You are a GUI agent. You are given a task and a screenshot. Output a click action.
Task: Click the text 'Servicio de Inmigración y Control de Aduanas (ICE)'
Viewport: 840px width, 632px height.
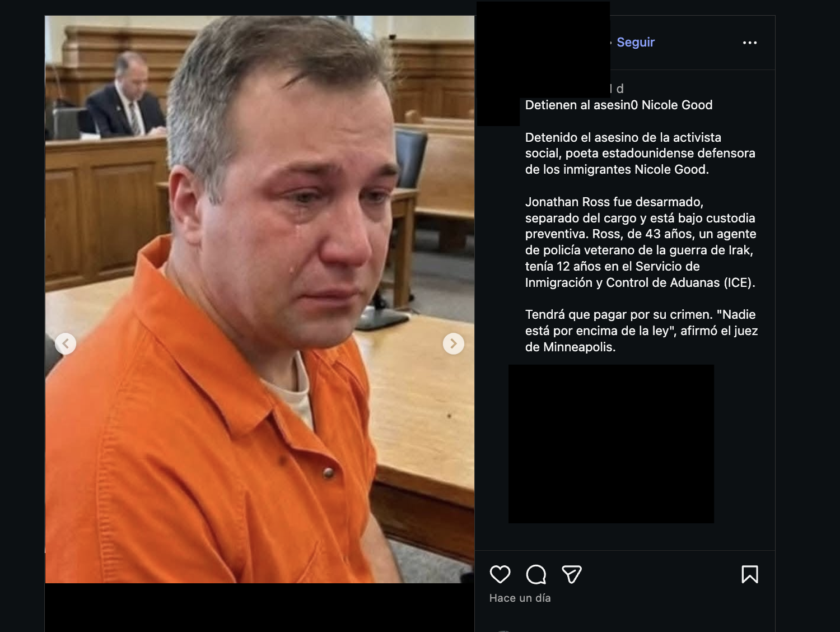(640, 275)
